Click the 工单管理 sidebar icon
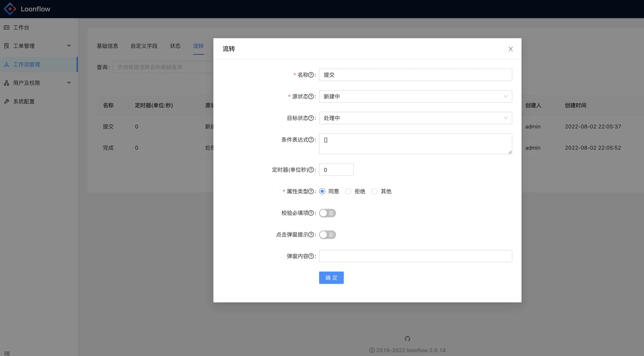The height and width of the screenshot is (356, 644). point(7,46)
